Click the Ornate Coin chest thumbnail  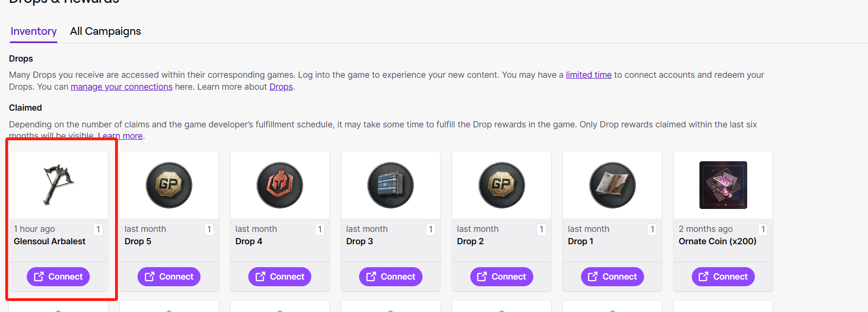(723, 185)
